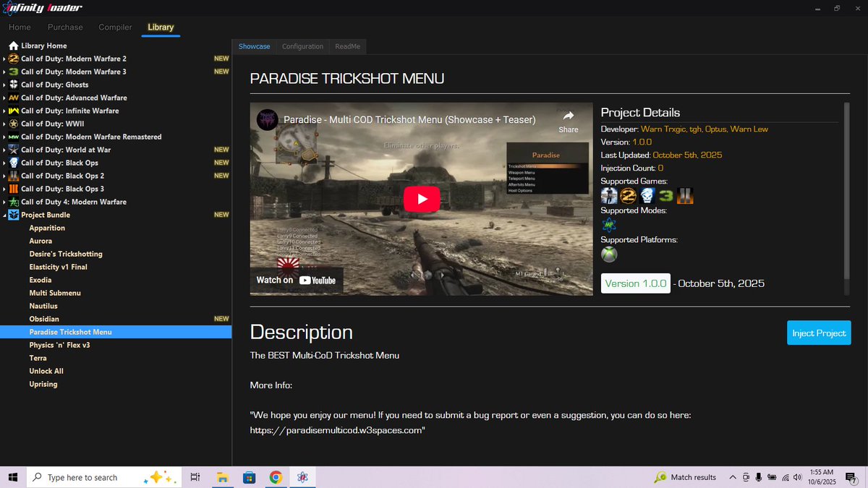
Task: Expand Call of Duty: WWII tree node
Action: click(x=4, y=124)
